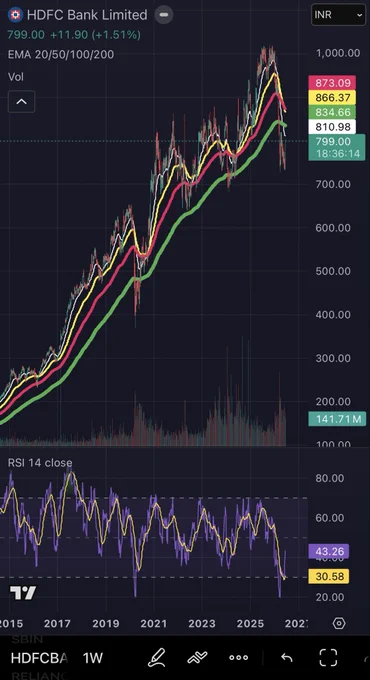This screenshot has width=370, height=680.
Task: Click the white 810.98 EMA price label
Action: (x=332, y=127)
